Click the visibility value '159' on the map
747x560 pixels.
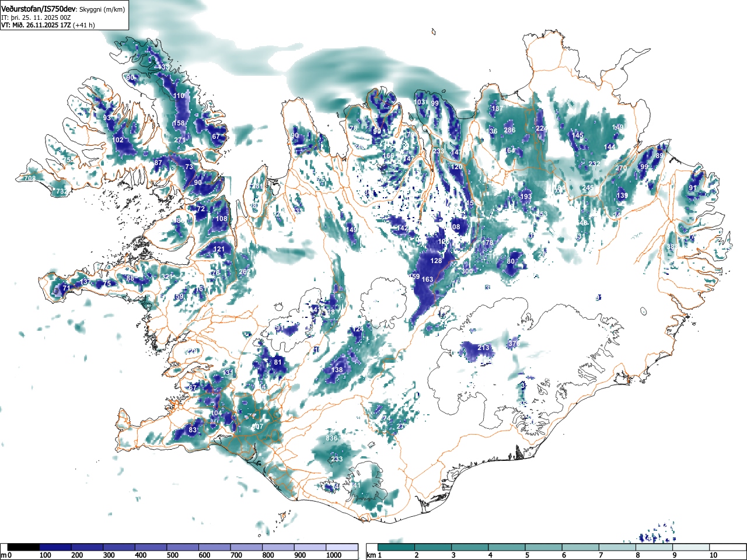[x=414, y=276]
